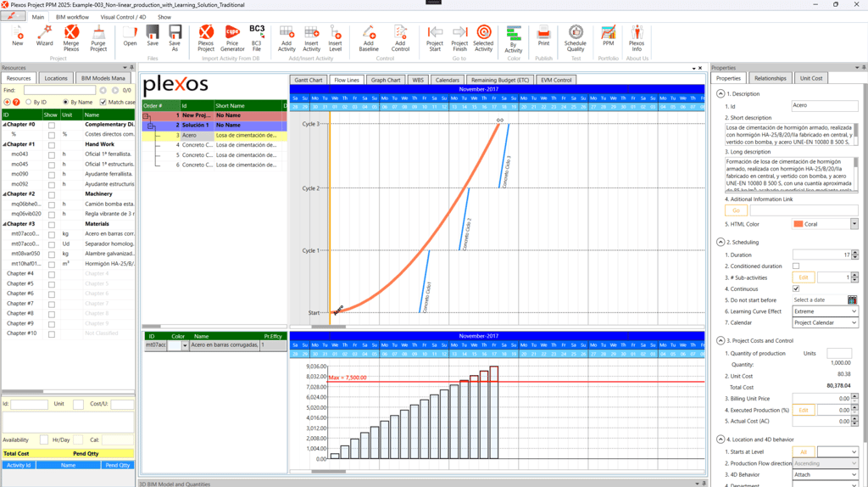Click Add Activity icon
Image resolution: width=868 pixels, height=487 pixels.
(x=287, y=38)
